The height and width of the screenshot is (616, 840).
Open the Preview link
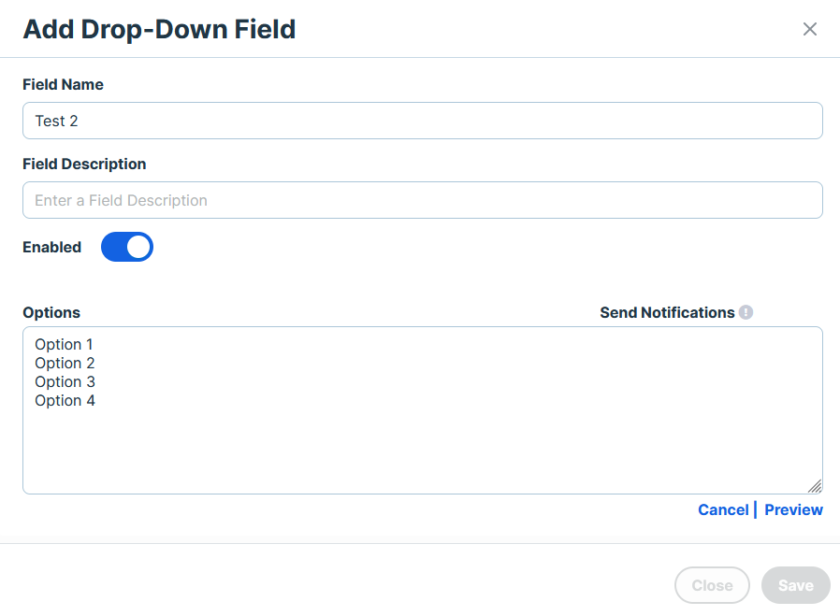[793, 509]
